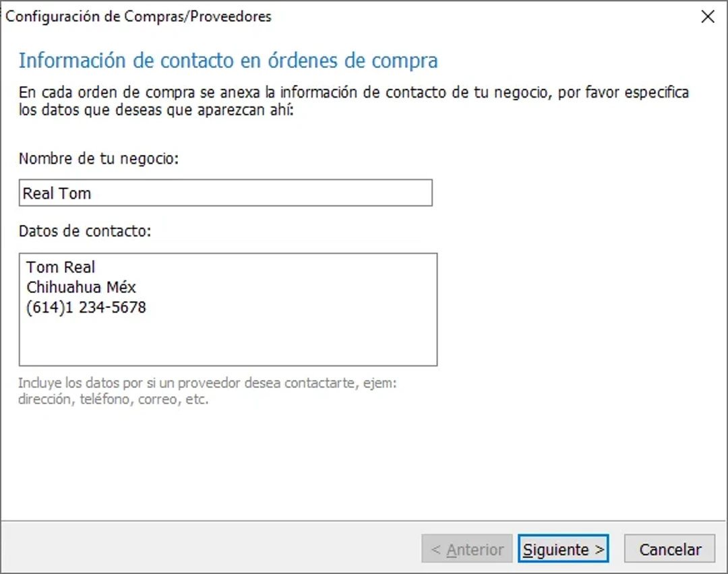The image size is (728, 574).
Task: Click the disabled Anterior button
Action: [x=466, y=548]
